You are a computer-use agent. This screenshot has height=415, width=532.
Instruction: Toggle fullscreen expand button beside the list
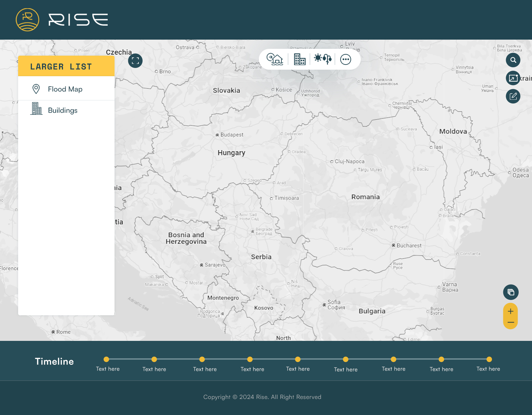click(x=135, y=61)
